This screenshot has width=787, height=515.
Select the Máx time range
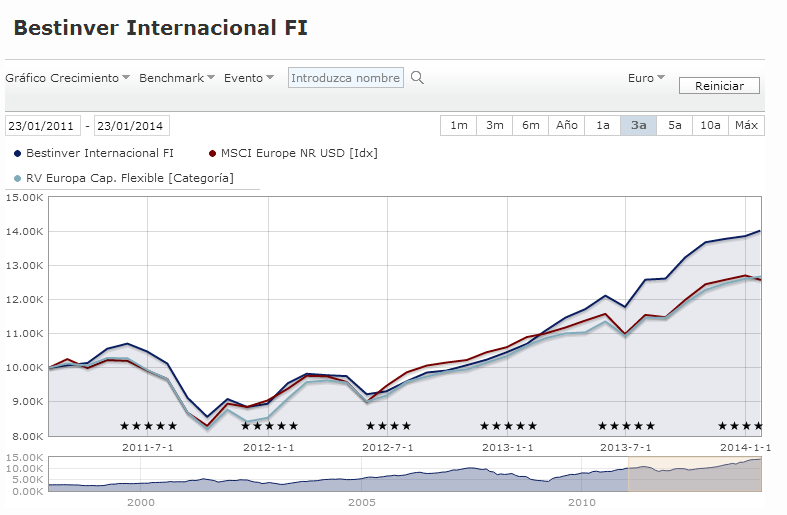pos(746,125)
